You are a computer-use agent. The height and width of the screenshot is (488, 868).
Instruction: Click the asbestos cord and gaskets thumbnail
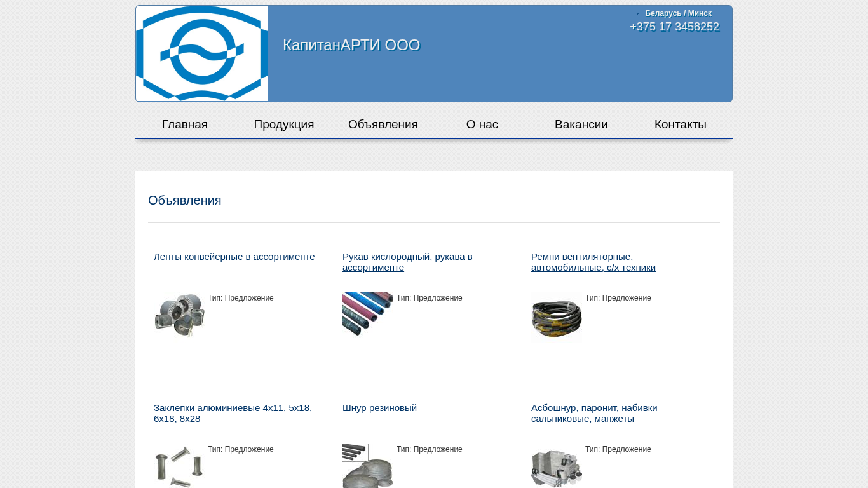tap(557, 466)
